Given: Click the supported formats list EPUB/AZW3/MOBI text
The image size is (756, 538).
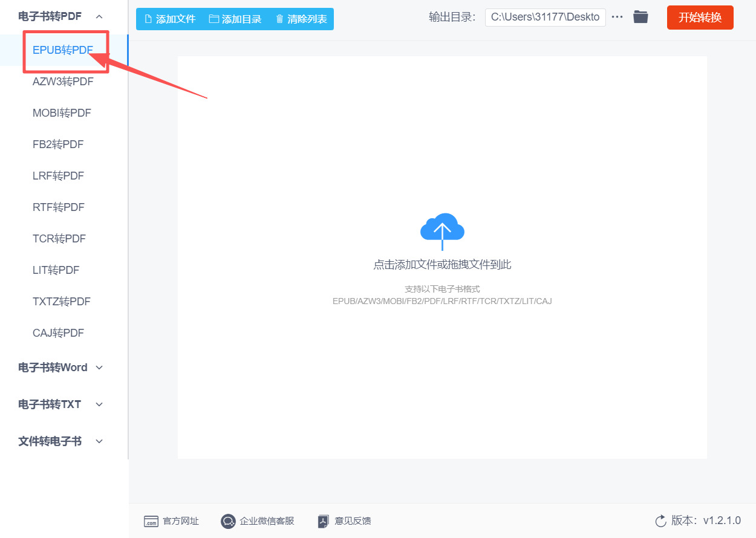Looking at the screenshot, I should tap(442, 301).
